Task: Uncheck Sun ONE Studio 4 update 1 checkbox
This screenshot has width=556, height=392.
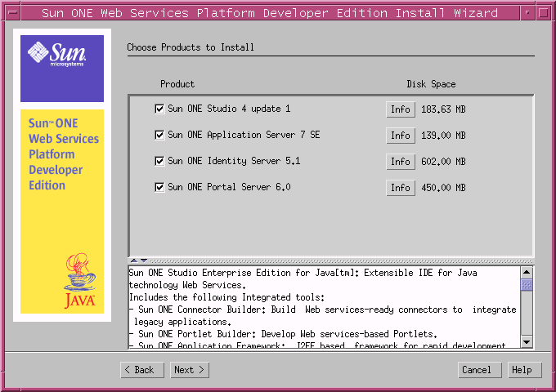Action: point(159,109)
